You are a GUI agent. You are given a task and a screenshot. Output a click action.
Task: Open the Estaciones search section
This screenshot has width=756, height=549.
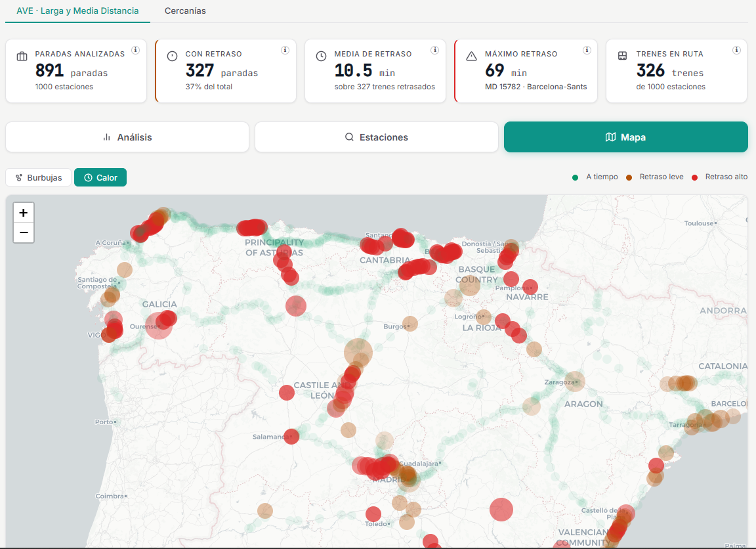pyautogui.click(x=377, y=137)
